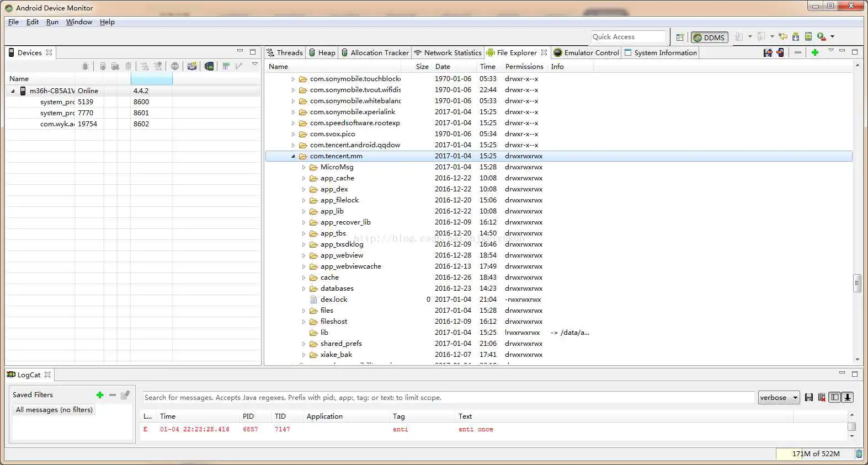Click the Android Virtual Device Manager icon

[x=808, y=37]
